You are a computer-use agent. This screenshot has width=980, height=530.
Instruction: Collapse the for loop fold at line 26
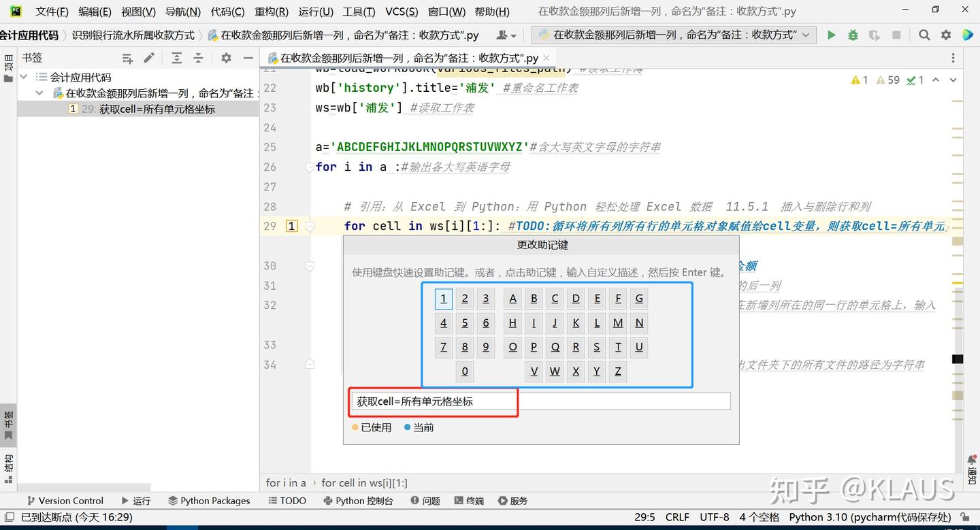pyautogui.click(x=310, y=167)
